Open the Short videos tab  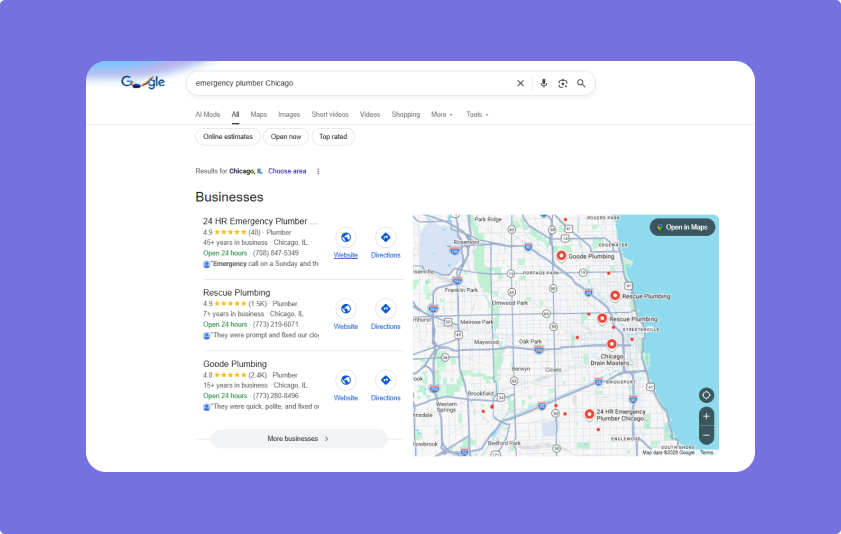330,115
